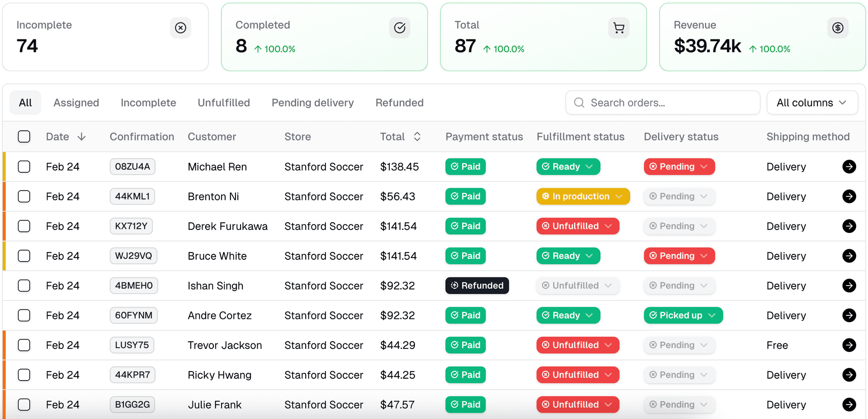Check the checkbox for Andre Cortez's order

pos(24,315)
